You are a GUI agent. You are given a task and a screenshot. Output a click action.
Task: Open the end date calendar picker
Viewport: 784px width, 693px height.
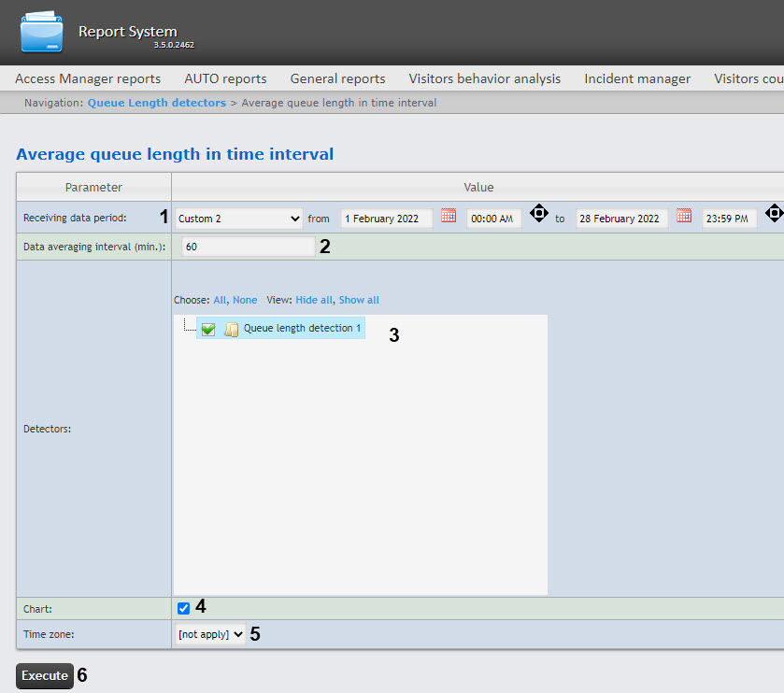click(x=684, y=216)
